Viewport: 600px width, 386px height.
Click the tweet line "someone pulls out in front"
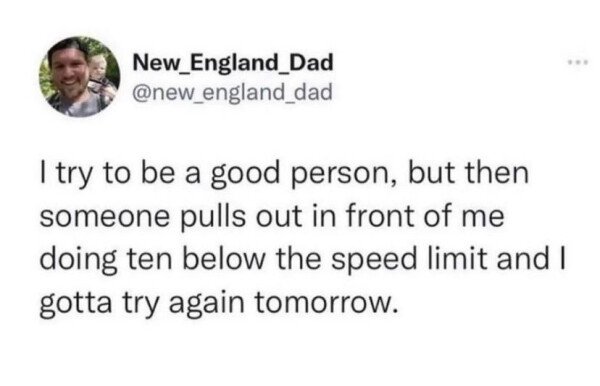pos(272,217)
